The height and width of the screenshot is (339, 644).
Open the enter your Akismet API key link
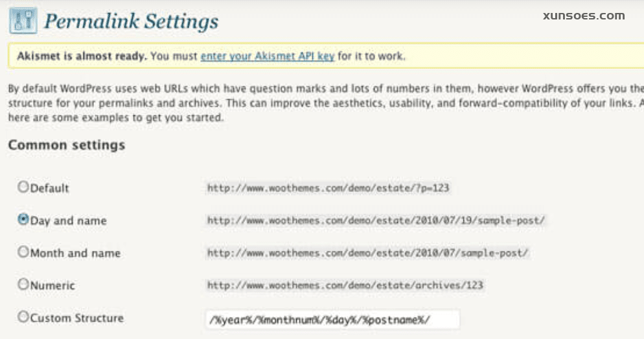[268, 56]
